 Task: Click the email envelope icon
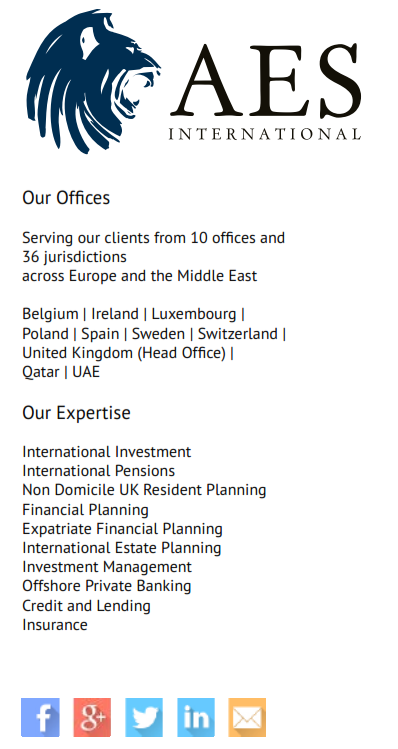click(x=247, y=717)
